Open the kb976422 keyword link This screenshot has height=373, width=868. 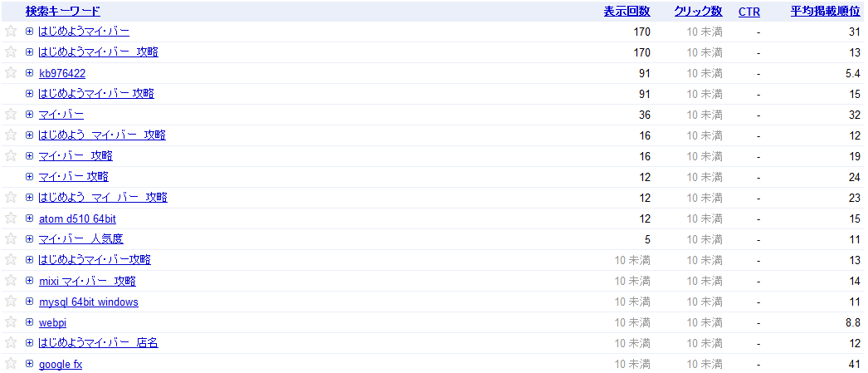(x=62, y=73)
